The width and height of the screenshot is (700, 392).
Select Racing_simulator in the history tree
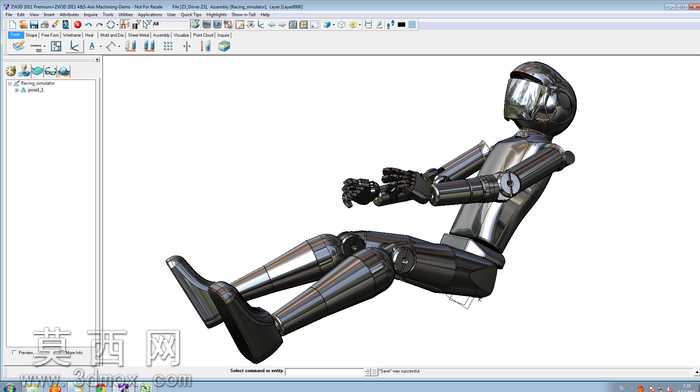tap(38, 83)
